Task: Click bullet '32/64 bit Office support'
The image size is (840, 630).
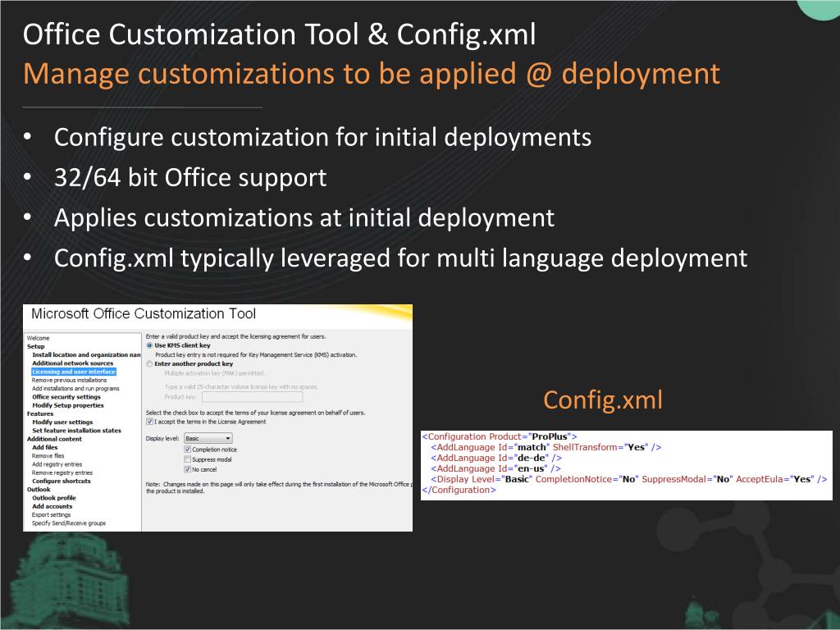Action: point(190,178)
